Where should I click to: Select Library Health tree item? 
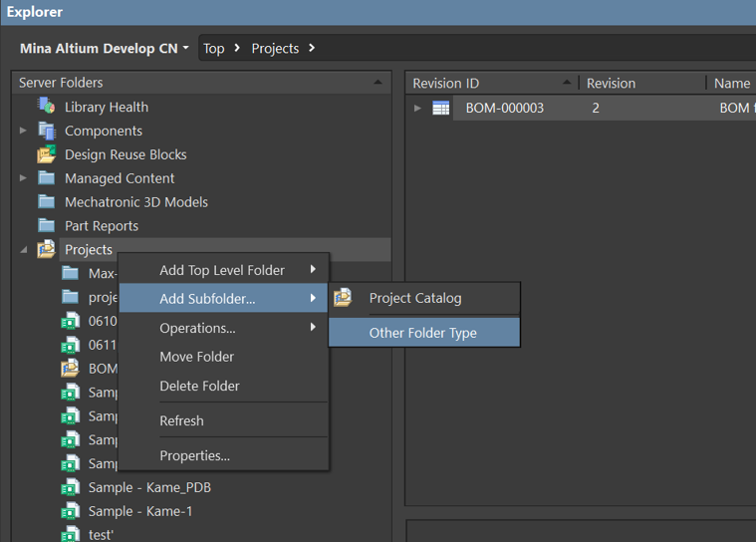[x=107, y=107]
